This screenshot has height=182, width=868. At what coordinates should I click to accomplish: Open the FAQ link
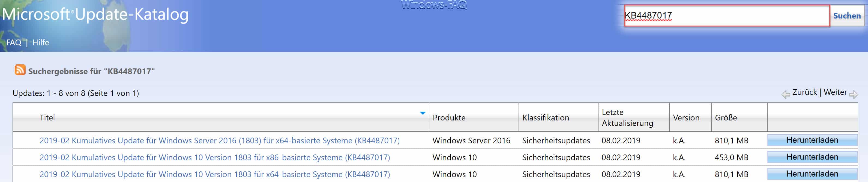point(14,43)
